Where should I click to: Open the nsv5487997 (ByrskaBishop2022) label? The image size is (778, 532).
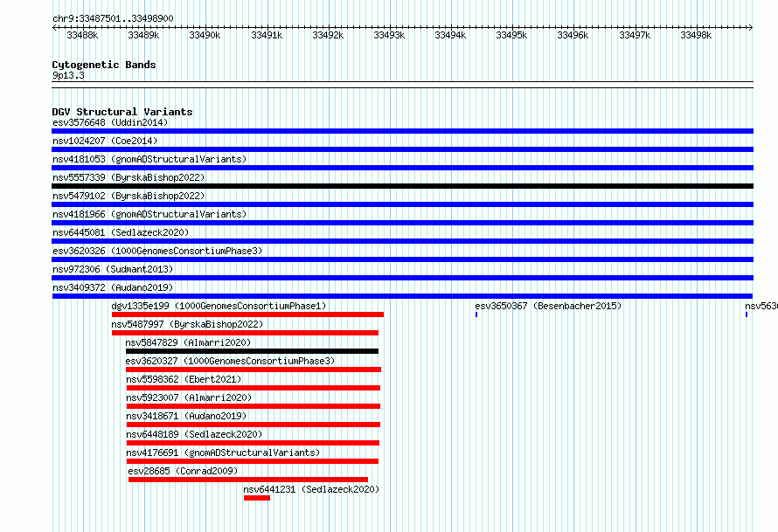pyautogui.click(x=187, y=324)
